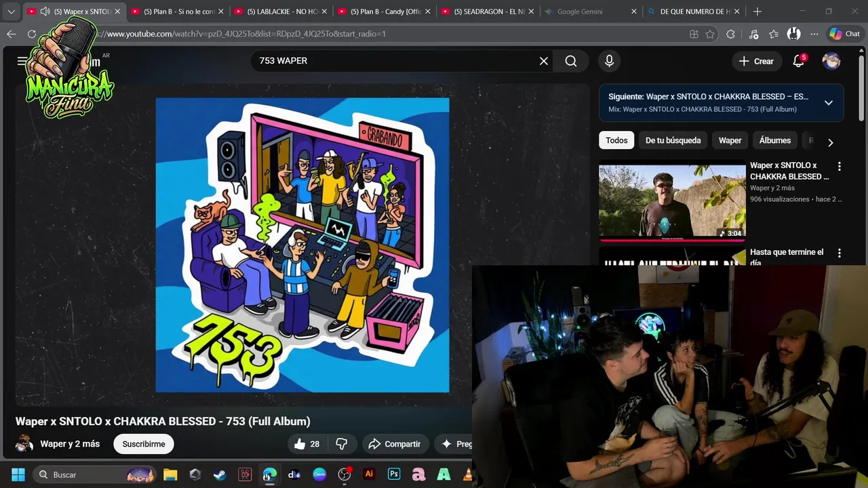The height and width of the screenshot is (488, 868).
Task: Start voice search with the microphone icon
Action: pos(609,61)
